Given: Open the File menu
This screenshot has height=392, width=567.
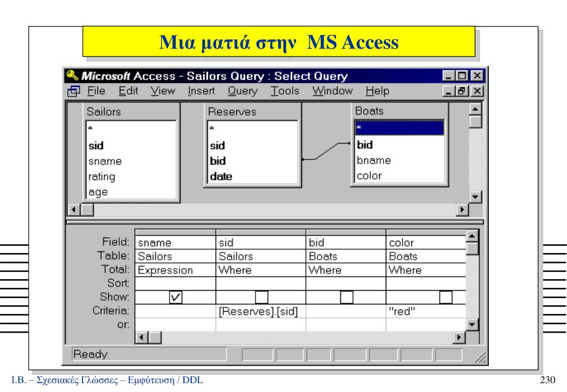Looking at the screenshot, I should pos(96,91).
